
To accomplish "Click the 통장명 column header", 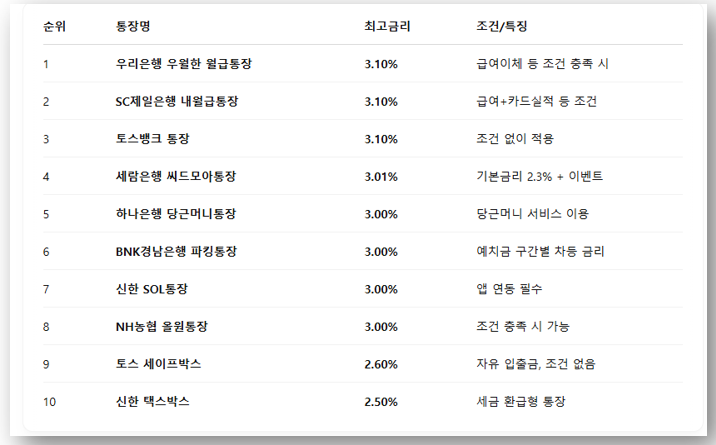I will coord(133,26).
